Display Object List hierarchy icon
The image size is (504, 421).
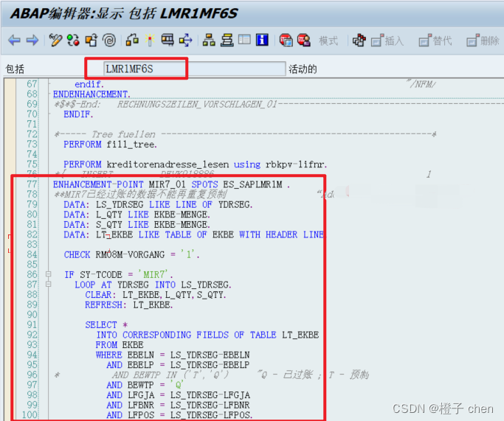[x=209, y=41]
